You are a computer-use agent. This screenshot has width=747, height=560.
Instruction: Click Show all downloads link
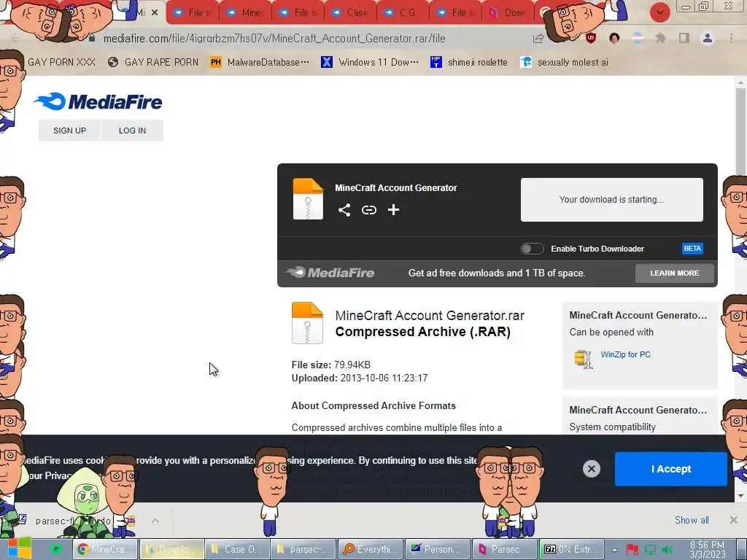(692, 520)
